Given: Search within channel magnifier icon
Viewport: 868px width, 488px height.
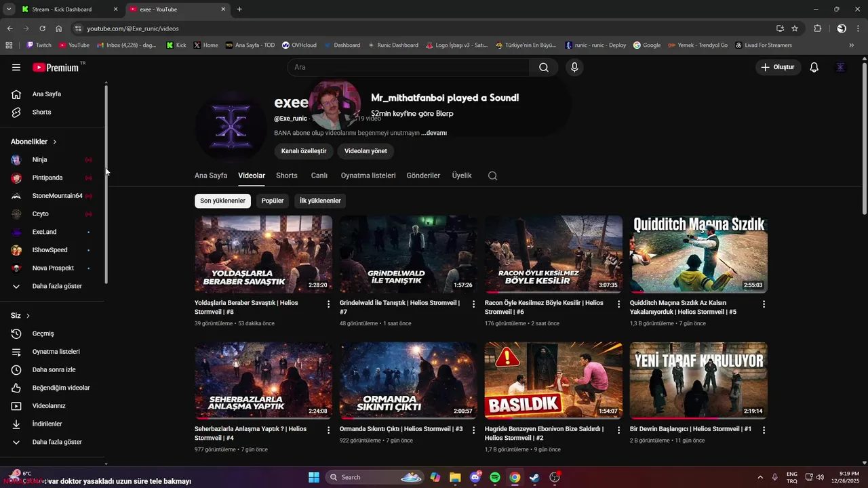Looking at the screenshot, I should click(x=493, y=176).
